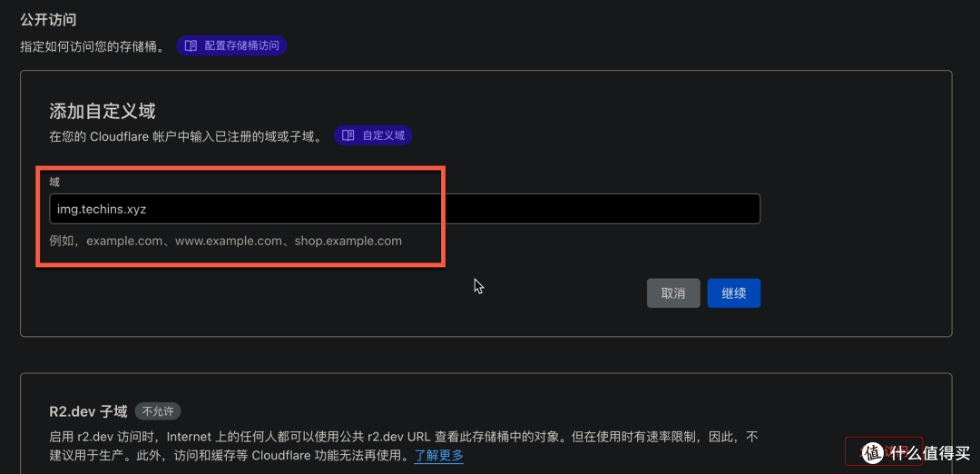980x474 pixels.
Task: Click the domain input field with img.techins.xyz
Action: coord(405,209)
